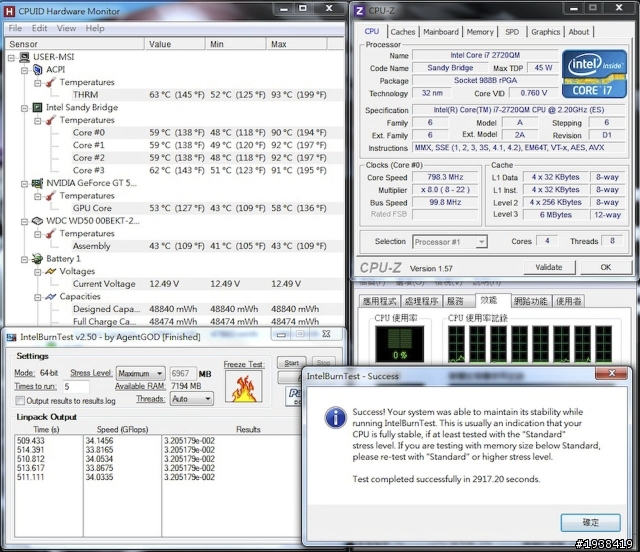
Task: Click the ACPI node icon
Action: 38,70
